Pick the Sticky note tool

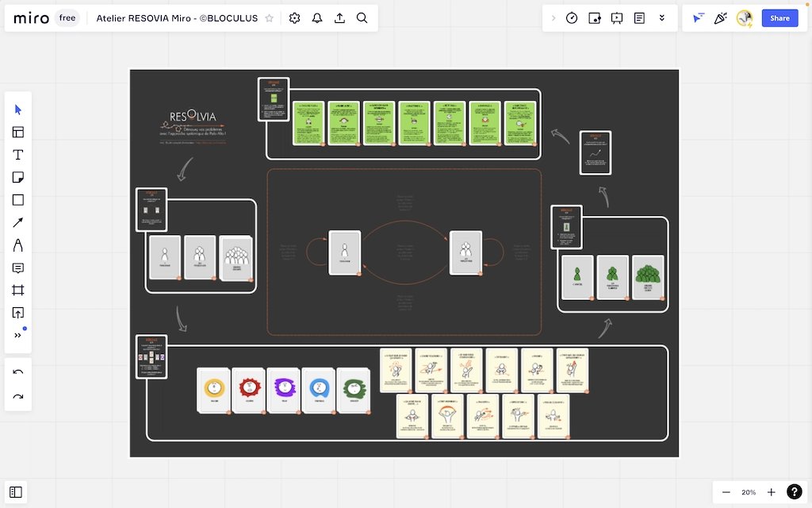pos(18,177)
